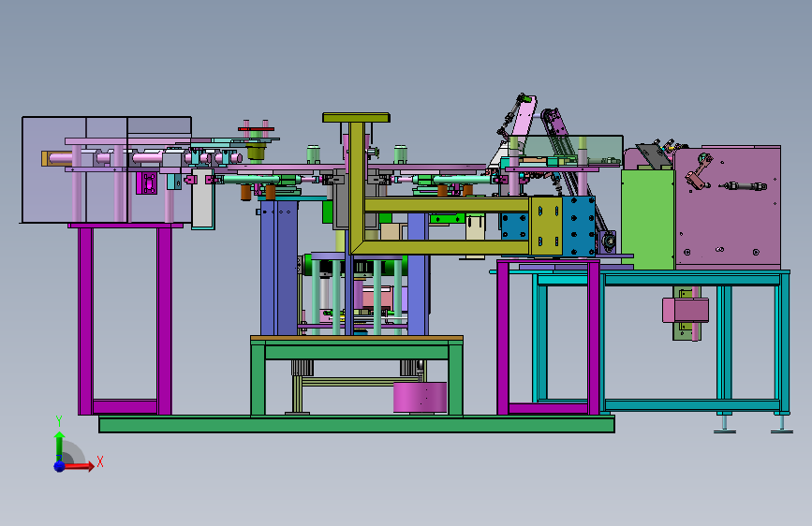The width and height of the screenshot is (812, 526).
Task: Select the magenta cylinder drum under green table
Action: 420,397
